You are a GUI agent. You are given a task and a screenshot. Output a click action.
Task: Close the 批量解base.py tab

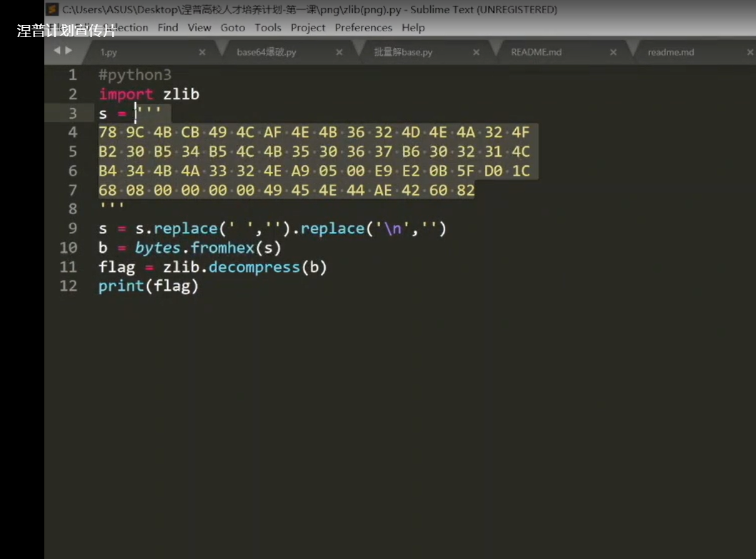coord(476,52)
